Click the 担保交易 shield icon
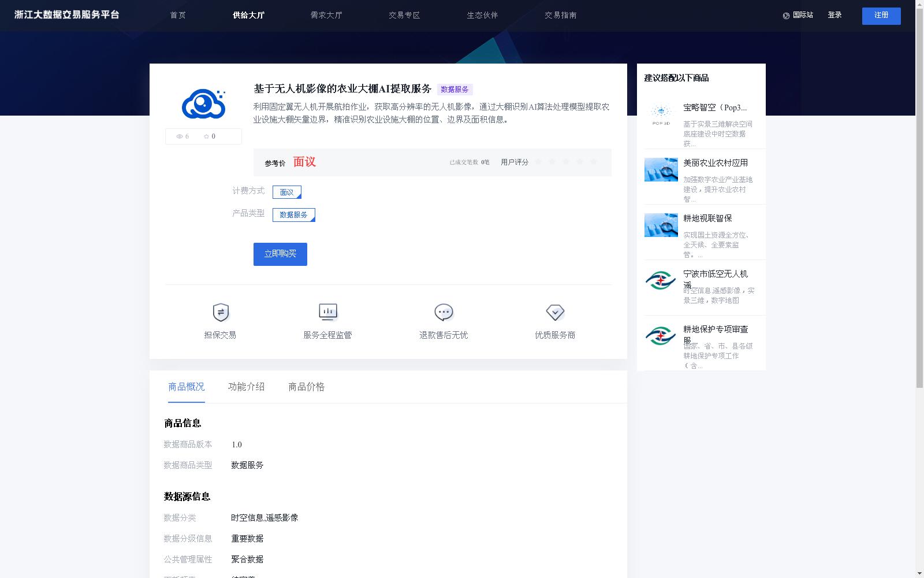 point(221,312)
